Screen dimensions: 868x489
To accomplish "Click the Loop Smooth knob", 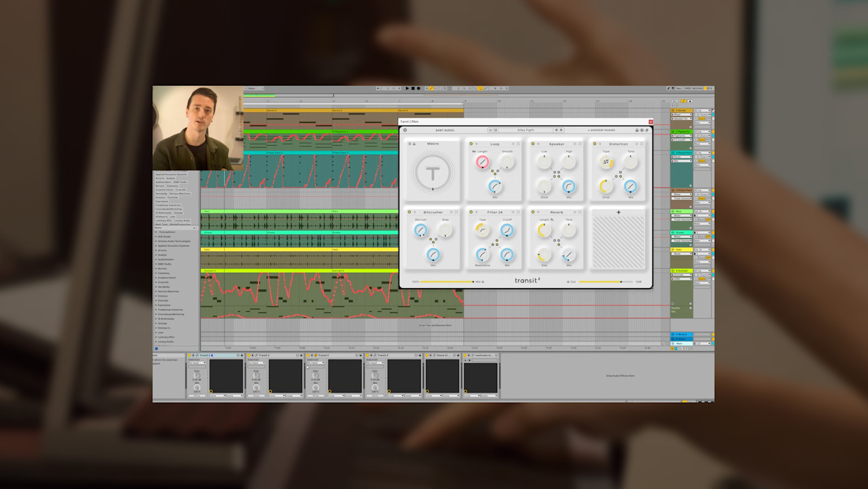I will pyautogui.click(x=507, y=162).
